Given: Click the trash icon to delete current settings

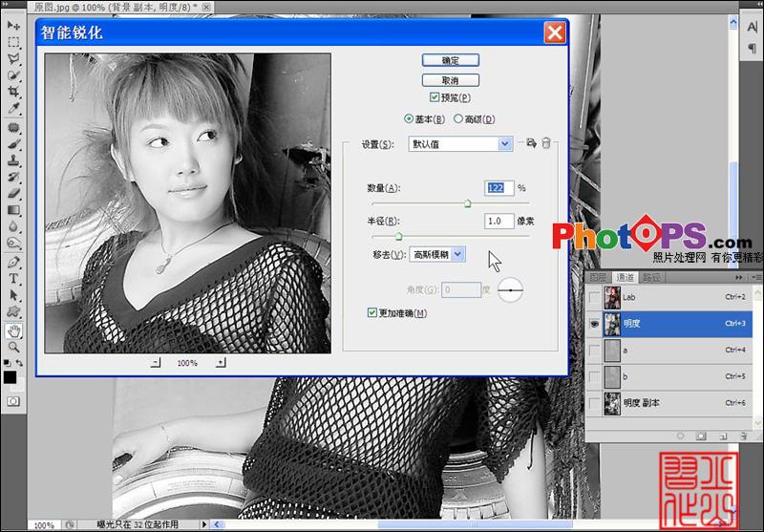Looking at the screenshot, I should coord(546,143).
